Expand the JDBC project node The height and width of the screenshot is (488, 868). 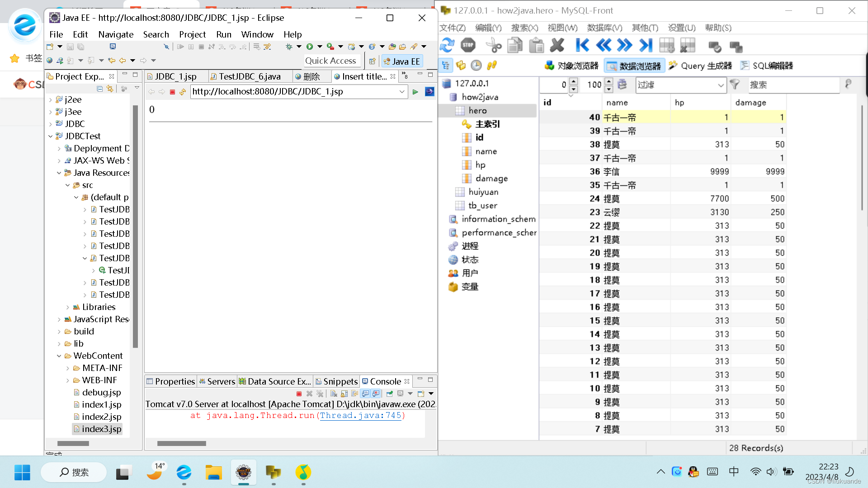pos(51,124)
